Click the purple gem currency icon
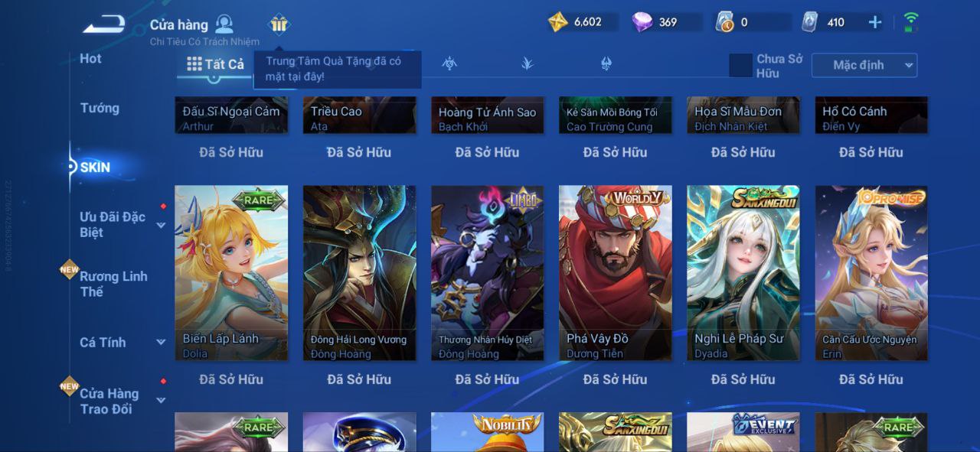This screenshot has height=452, width=980. (x=642, y=22)
